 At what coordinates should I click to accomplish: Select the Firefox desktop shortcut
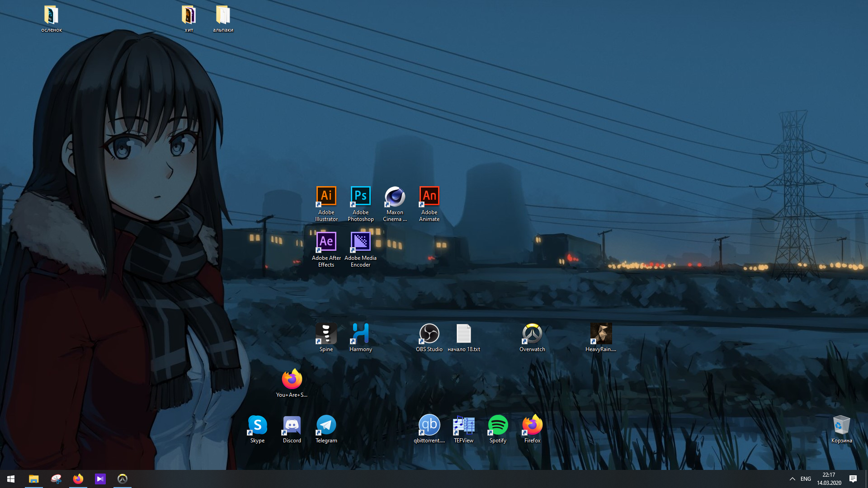(x=532, y=429)
